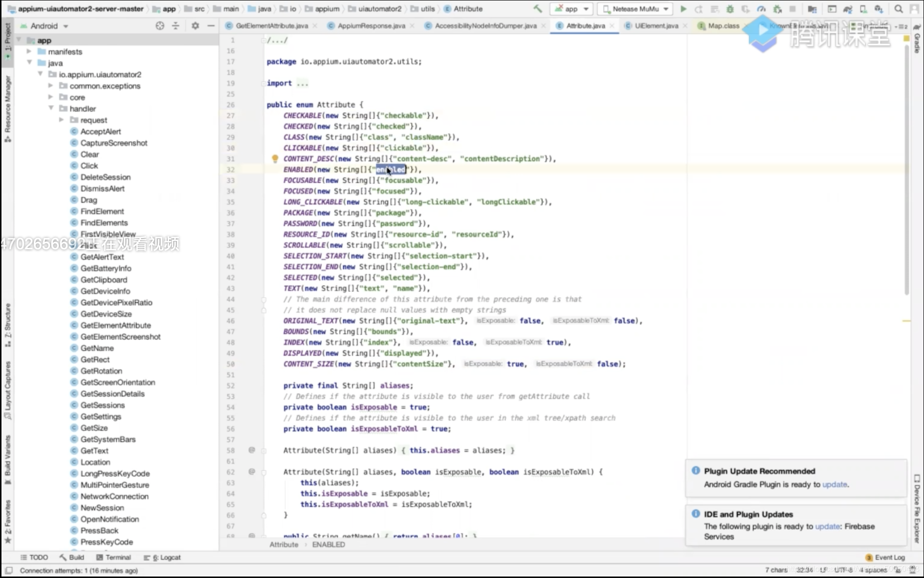Image resolution: width=924 pixels, height=578 pixels.
Task: Switch to UiElement.java tab
Action: click(x=657, y=26)
